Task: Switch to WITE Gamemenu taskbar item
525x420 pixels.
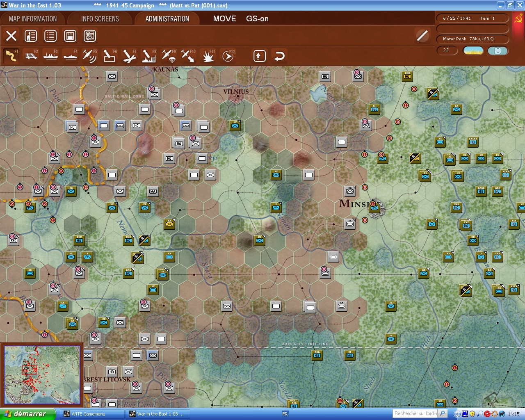Action: pyautogui.click(x=92, y=414)
